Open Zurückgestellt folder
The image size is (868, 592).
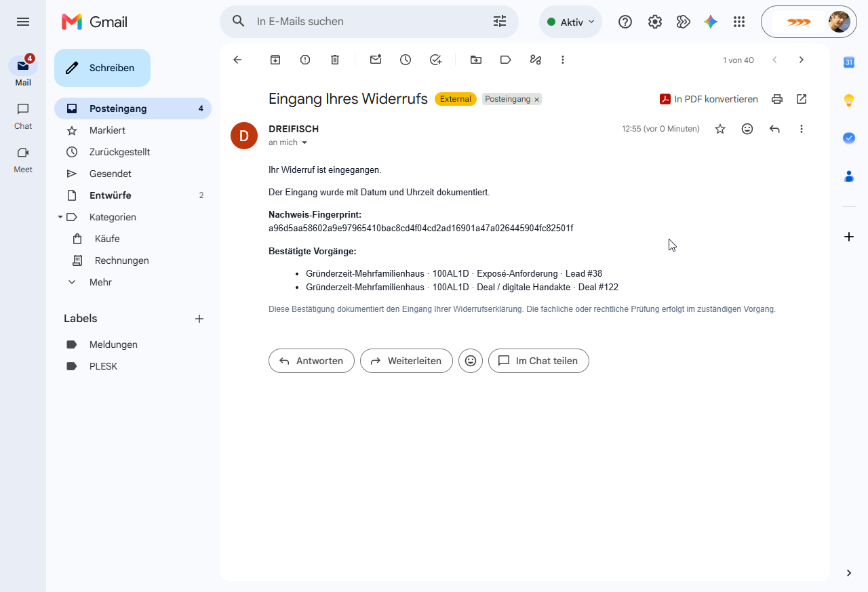(133, 152)
